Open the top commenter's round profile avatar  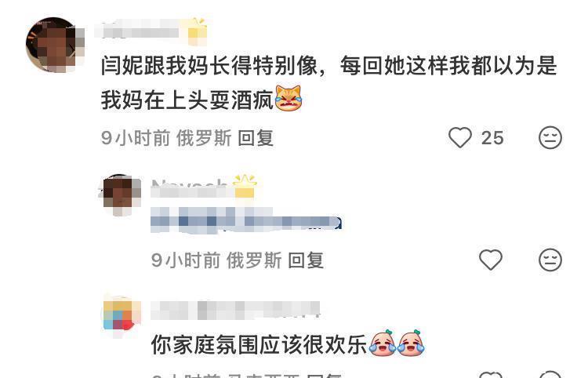coord(54,44)
